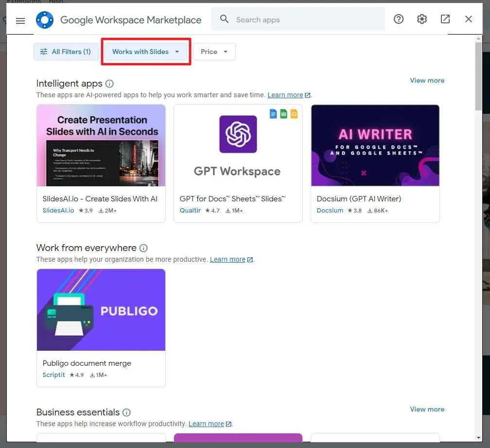Click the scrollbar up arrow

coord(478,38)
